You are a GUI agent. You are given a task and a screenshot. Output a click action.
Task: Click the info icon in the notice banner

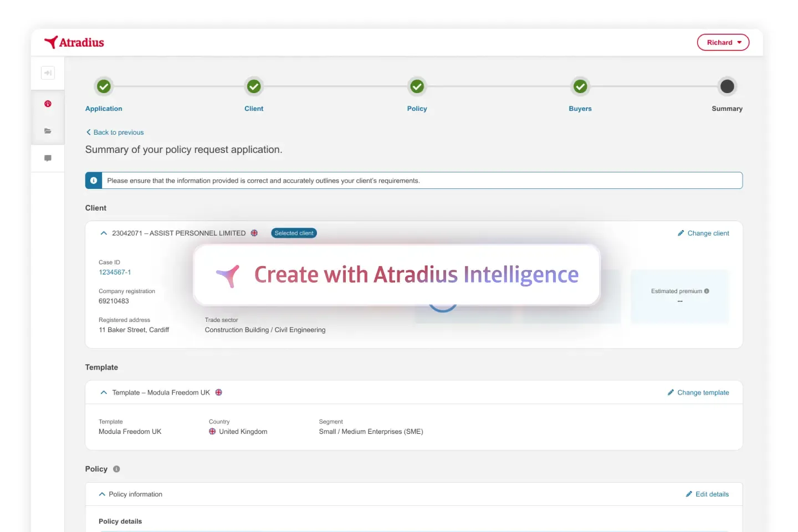93,180
